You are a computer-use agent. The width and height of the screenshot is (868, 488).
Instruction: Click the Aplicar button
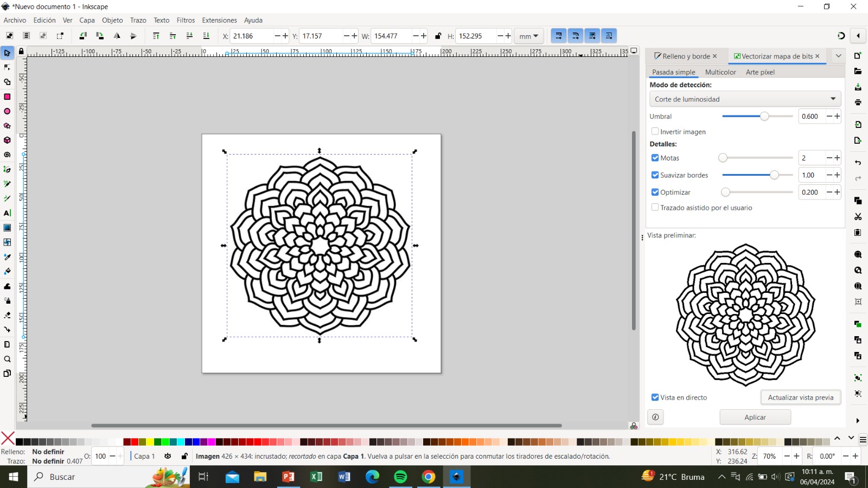tap(755, 417)
